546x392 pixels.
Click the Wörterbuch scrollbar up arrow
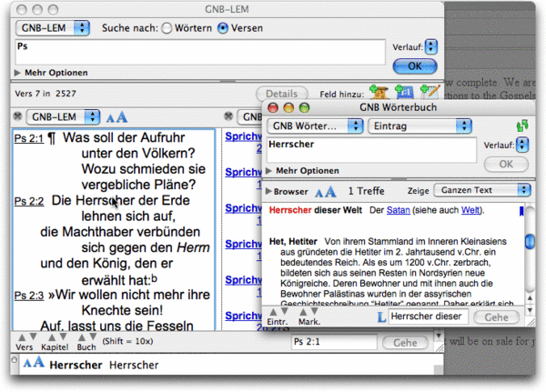click(530, 298)
